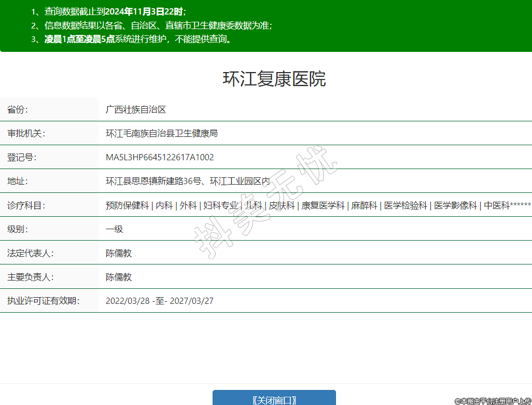Select the approval authority 环江毛南族自治县卫生健康局
Viewport: 532px width, 405px height.
(x=161, y=133)
